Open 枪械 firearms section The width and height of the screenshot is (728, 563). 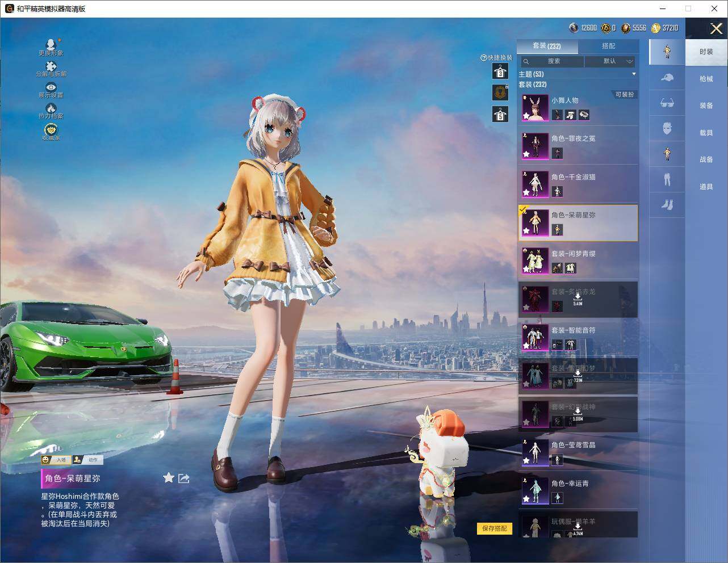(706, 79)
